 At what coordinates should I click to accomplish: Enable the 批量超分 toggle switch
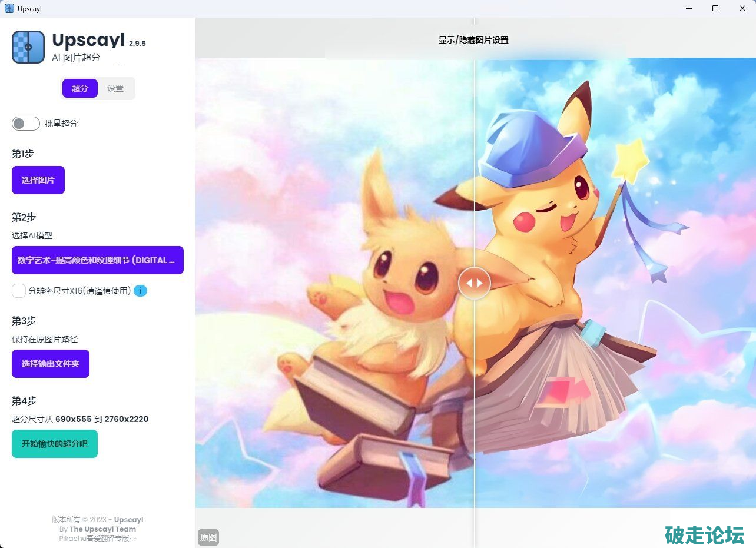pyautogui.click(x=26, y=124)
